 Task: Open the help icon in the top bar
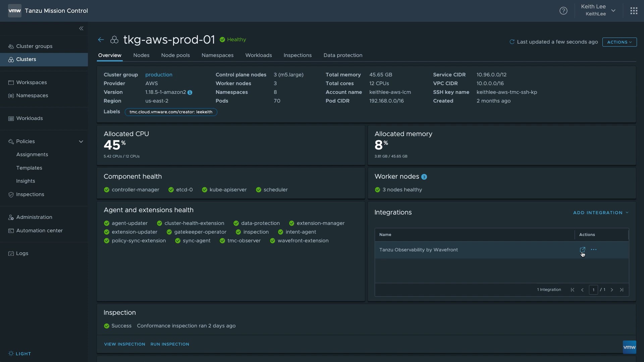pos(563,10)
